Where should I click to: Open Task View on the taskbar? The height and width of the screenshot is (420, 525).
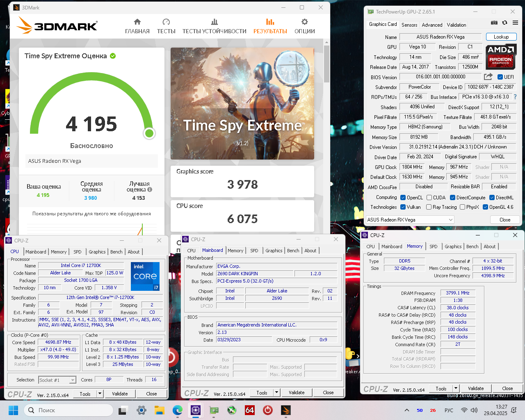click(123, 410)
